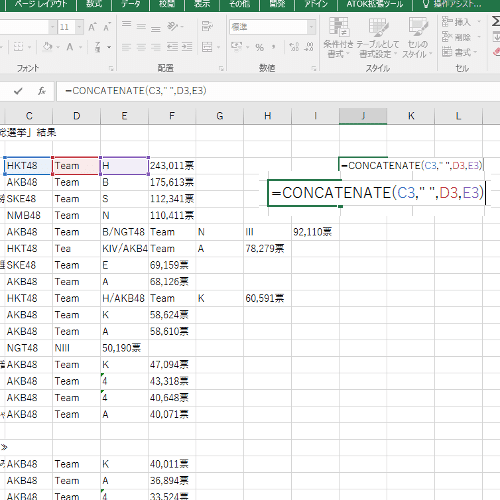Align cell text to the right
Screen dimensions: 500x500
coord(156,47)
